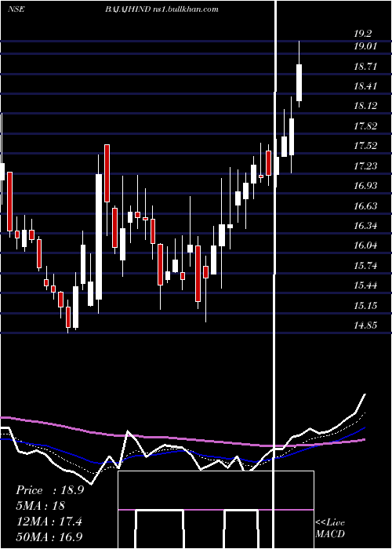The width and height of the screenshot is (392, 549).
Task: Select the 18.71 price axis label
Action: click(x=365, y=66)
